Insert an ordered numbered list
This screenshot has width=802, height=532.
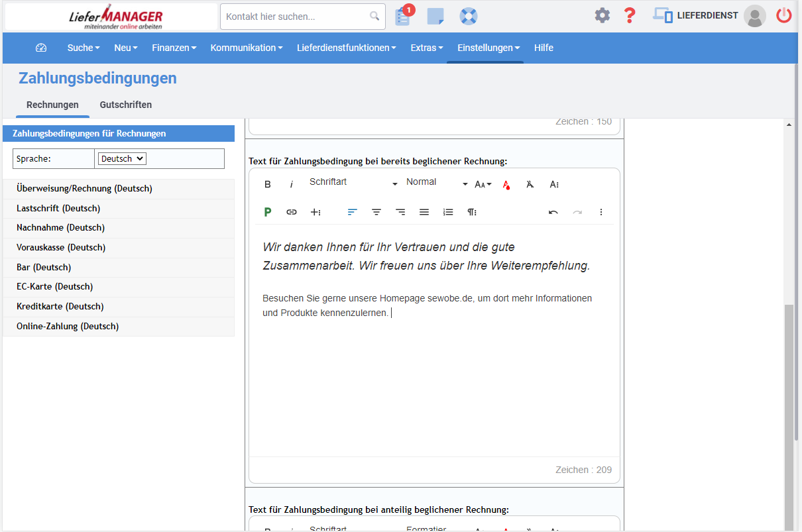point(448,212)
